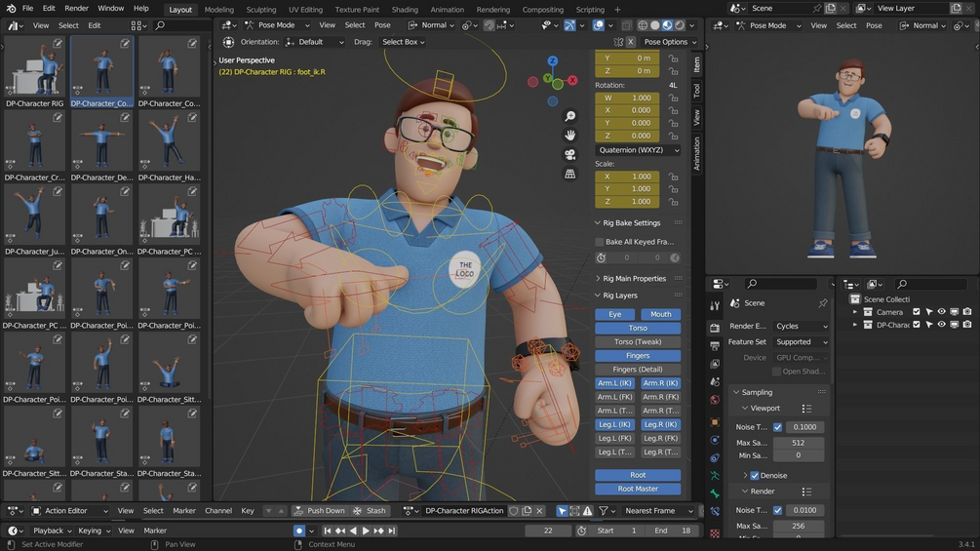Enable Bake All Keyed Frames checkbox

click(x=599, y=242)
